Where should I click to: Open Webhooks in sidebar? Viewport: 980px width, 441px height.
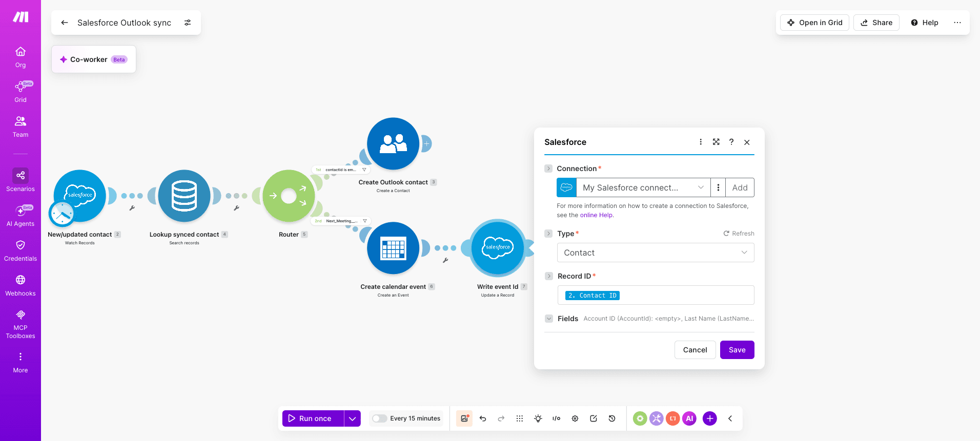[x=21, y=285]
